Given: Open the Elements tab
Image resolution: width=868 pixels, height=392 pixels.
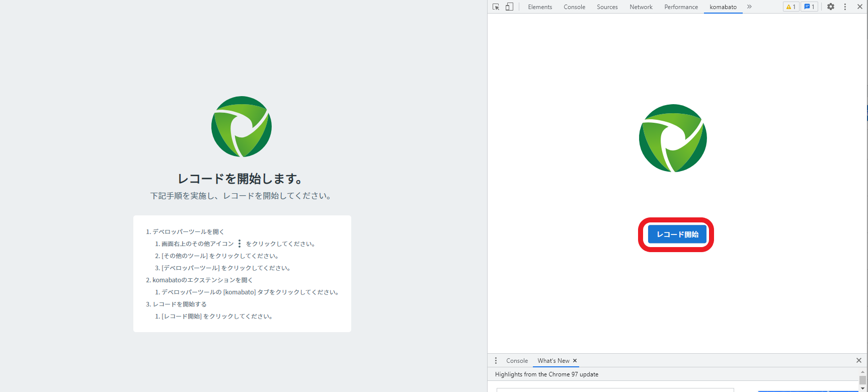Looking at the screenshot, I should tap(540, 7).
